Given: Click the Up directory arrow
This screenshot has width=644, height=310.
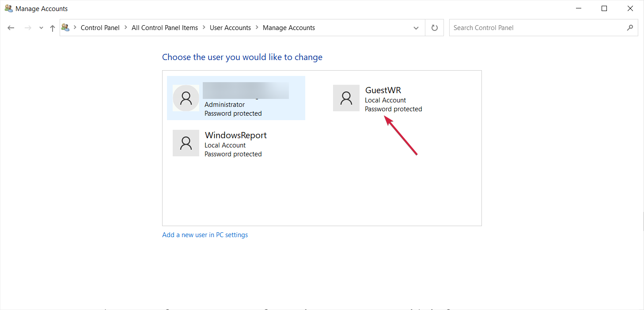Looking at the screenshot, I should coord(53,28).
